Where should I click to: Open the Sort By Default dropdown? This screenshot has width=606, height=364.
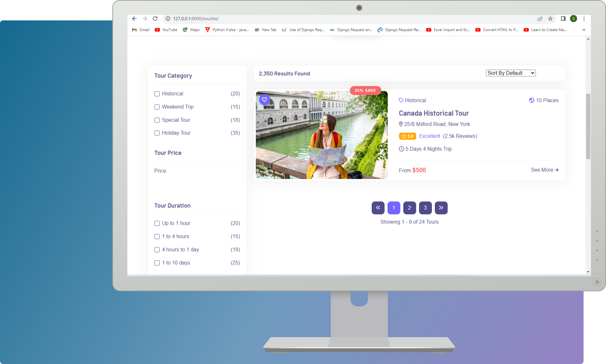tap(511, 73)
